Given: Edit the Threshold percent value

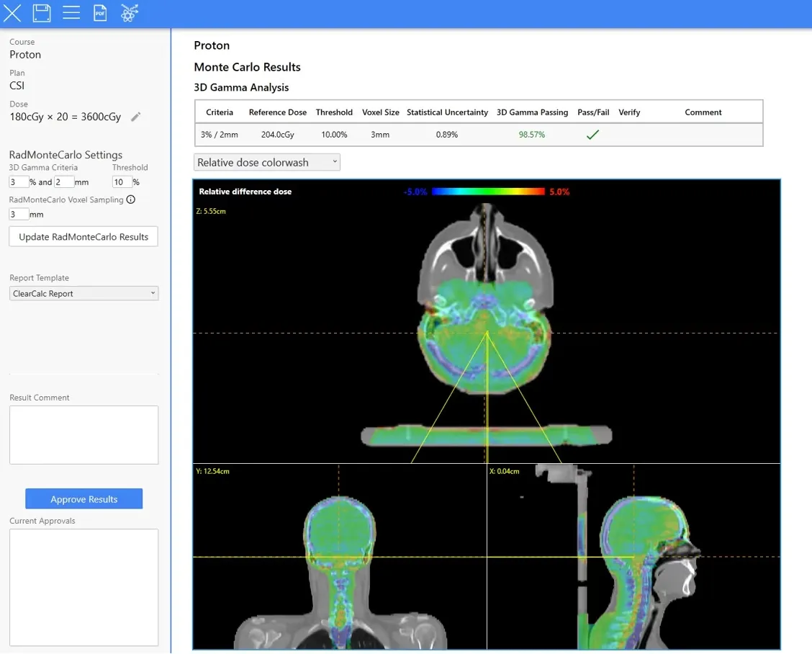Looking at the screenshot, I should pos(122,182).
